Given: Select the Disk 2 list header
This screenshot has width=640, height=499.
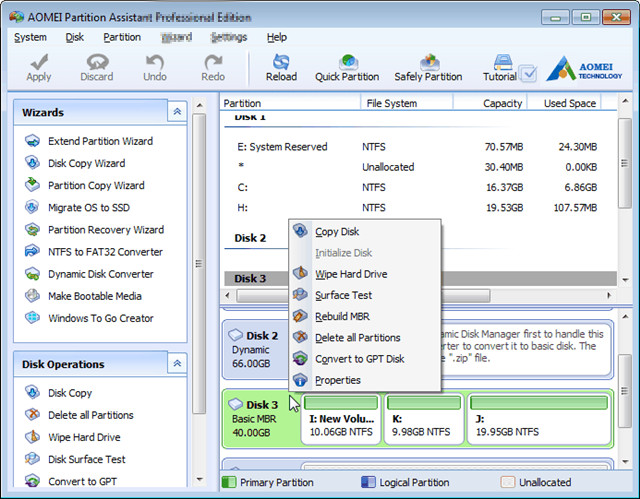Looking at the screenshot, I should tap(250, 238).
